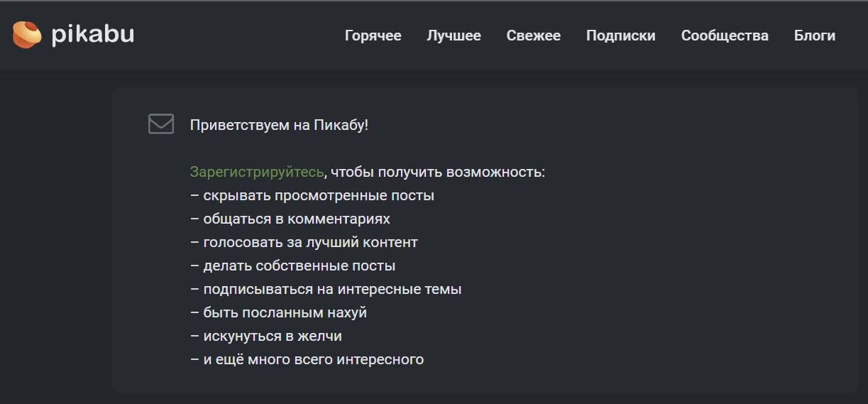Viewport: 868px width, 404px height.
Task: Click the envelope icon beside the greeting
Action: click(x=161, y=124)
